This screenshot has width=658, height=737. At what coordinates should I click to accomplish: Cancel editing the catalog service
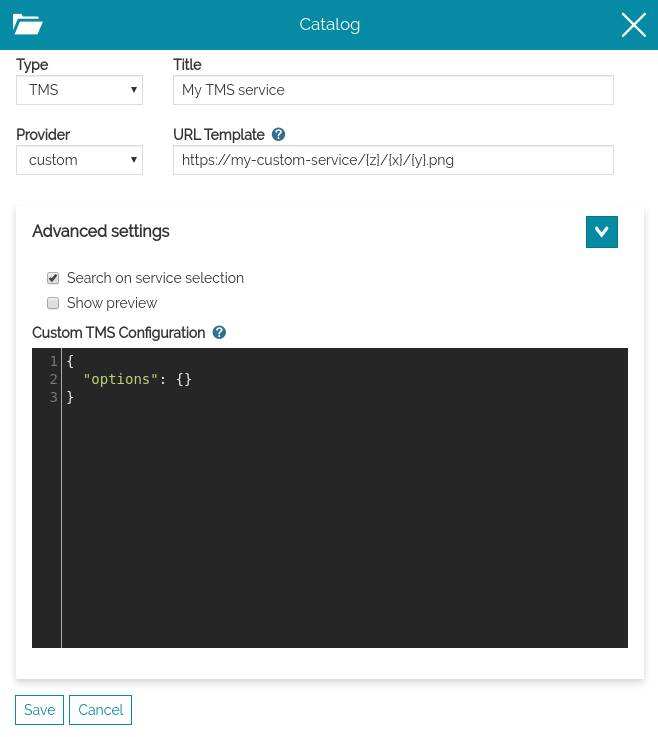point(100,710)
